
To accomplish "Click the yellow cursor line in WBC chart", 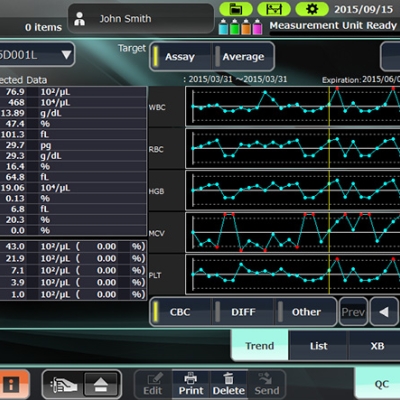I will 329,107.
